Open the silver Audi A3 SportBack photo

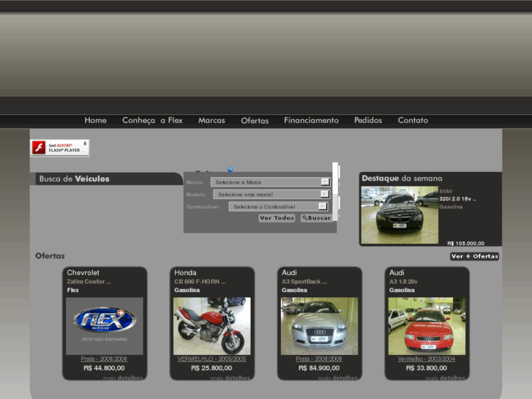coord(319,326)
